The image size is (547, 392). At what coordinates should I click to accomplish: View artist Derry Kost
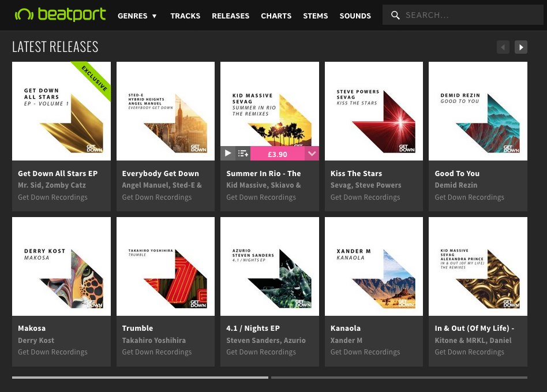coord(36,341)
